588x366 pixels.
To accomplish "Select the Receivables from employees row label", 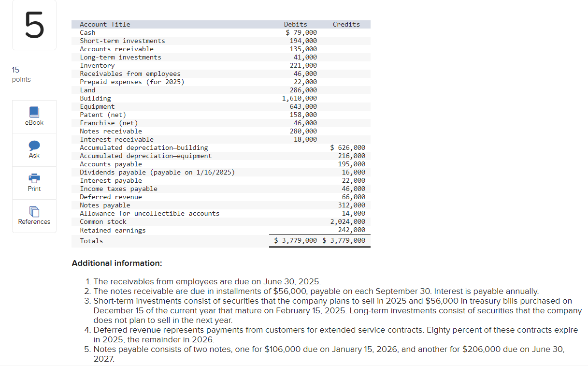I will [x=130, y=73].
